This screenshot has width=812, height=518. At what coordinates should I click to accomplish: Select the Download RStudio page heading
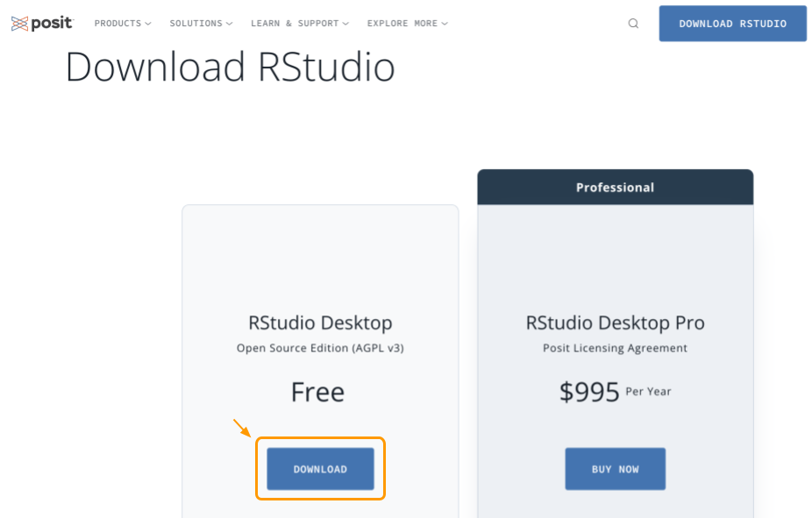point(230,67)
